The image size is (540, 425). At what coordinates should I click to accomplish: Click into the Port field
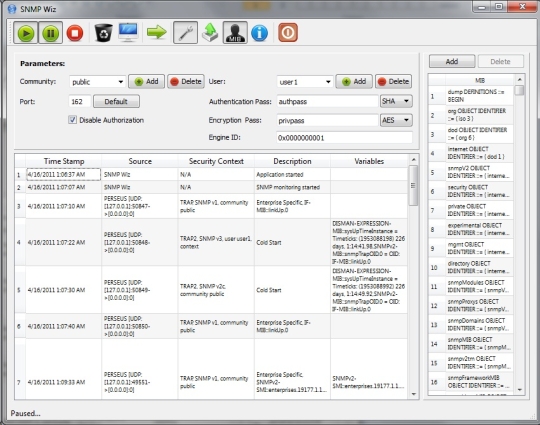[x=80, y=101]
